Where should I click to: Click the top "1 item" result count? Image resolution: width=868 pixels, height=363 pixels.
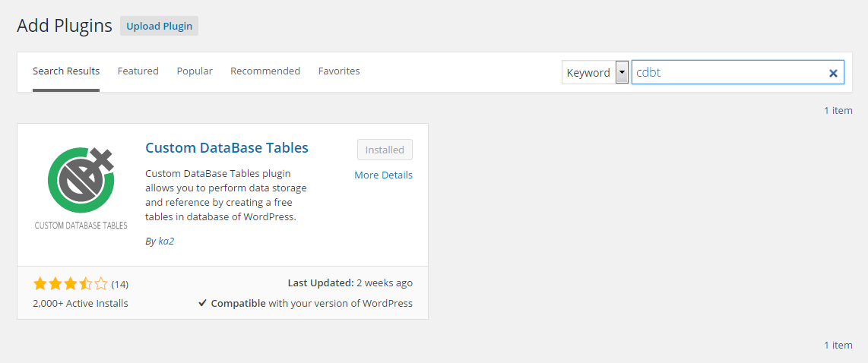[x=838, y=111]
